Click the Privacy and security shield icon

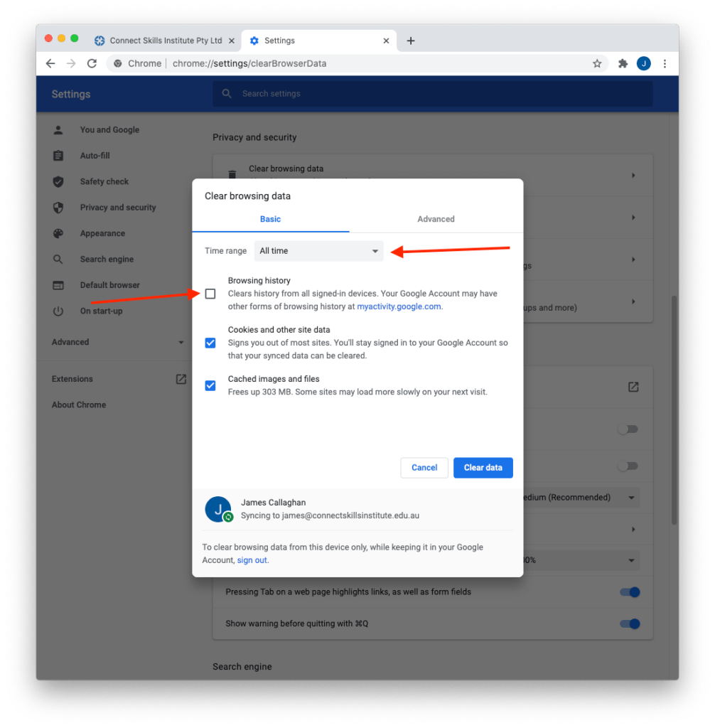(58, 208)
